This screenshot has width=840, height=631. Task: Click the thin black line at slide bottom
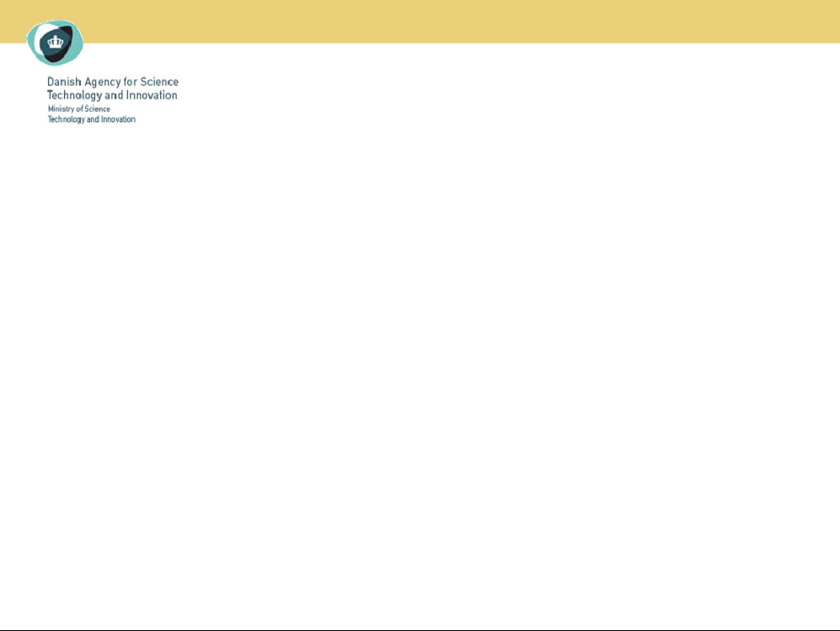point(420,628)
